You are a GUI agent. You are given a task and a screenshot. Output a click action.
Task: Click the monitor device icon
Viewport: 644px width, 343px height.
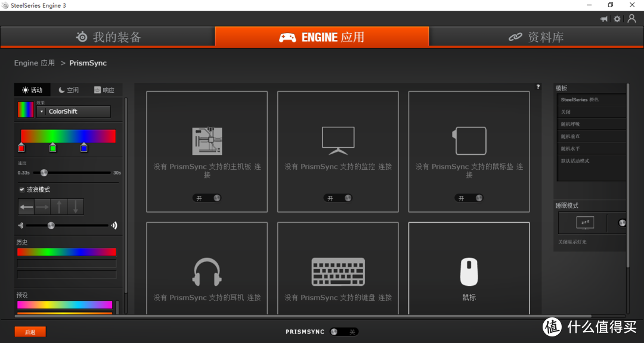tap(338, 141)
